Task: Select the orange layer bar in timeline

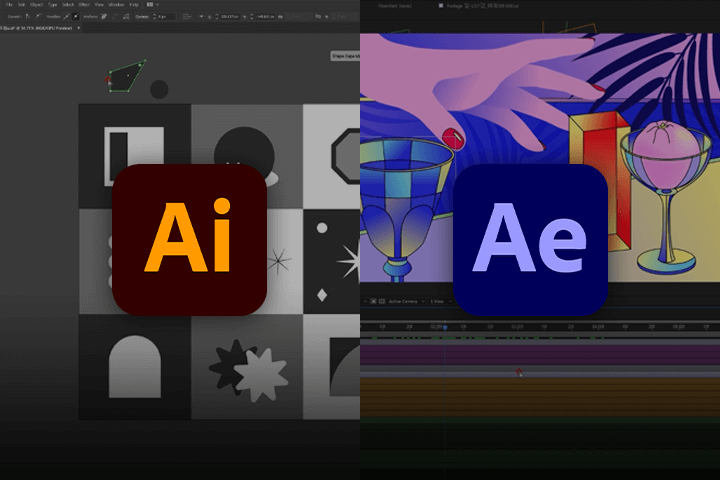Action: [540, 397]
